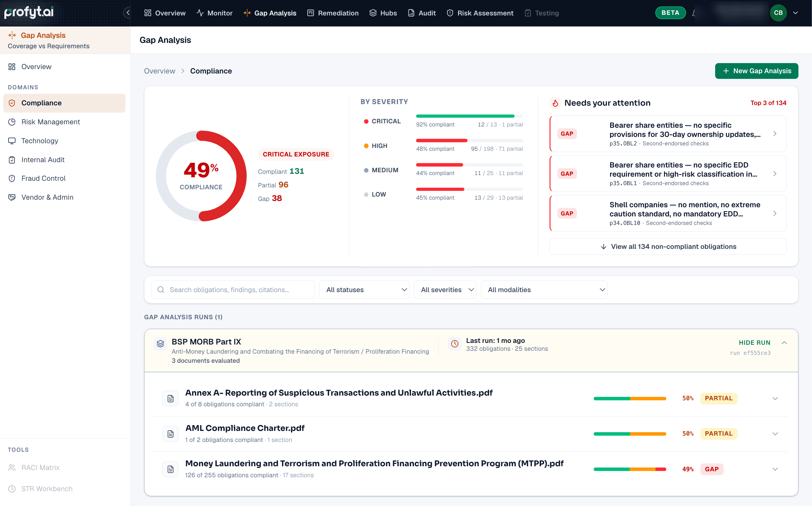The height and width of the screenshot is (506, 812).
Task: Click the BETA badge
Action: [670, 13]
